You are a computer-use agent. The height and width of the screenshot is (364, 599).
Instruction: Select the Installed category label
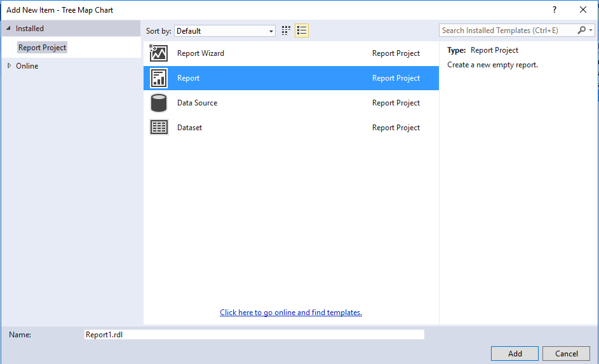[30, 28]
